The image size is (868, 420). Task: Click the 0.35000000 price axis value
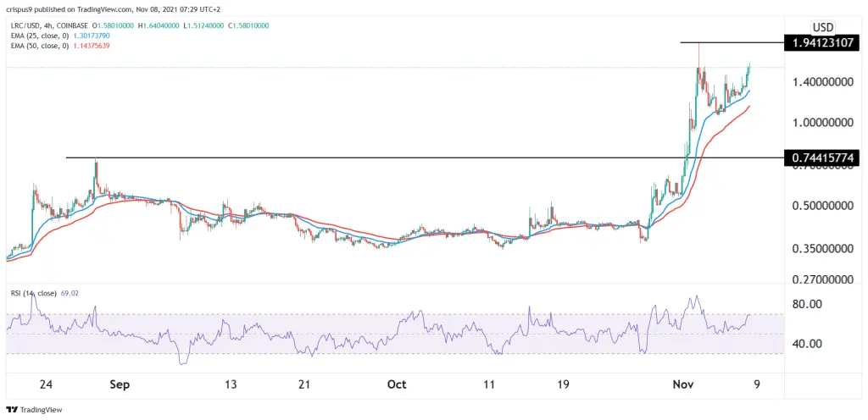pyautogui.click(x=822, y=249)
